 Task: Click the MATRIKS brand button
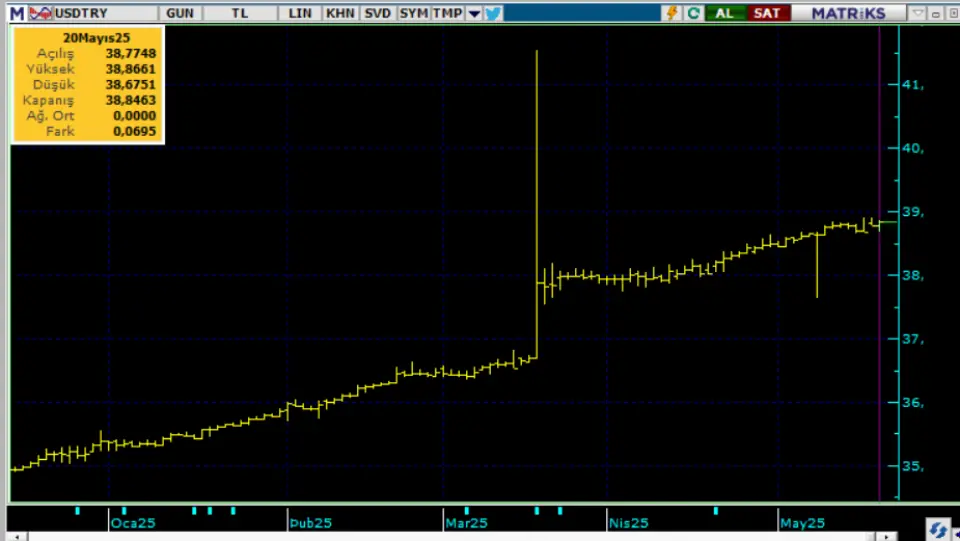(x=849, y=13)
